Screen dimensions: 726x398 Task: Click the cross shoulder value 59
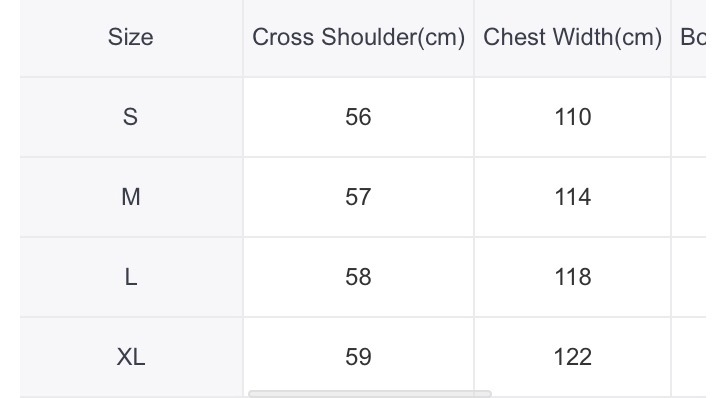coord(358,357)
